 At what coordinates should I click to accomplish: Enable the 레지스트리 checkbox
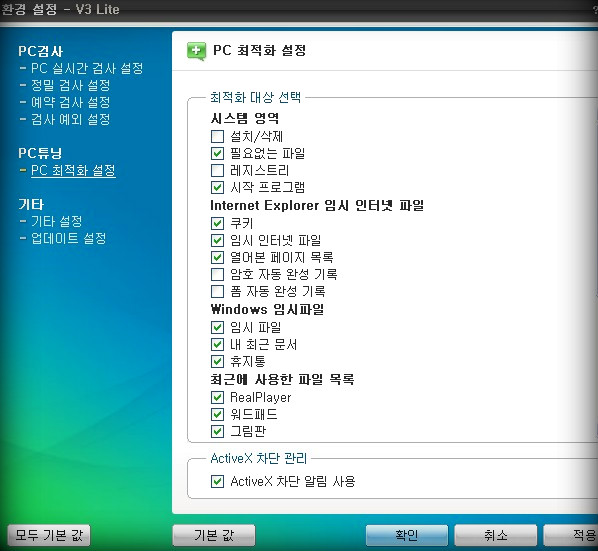pyautogui.click(x=217, y=170)
